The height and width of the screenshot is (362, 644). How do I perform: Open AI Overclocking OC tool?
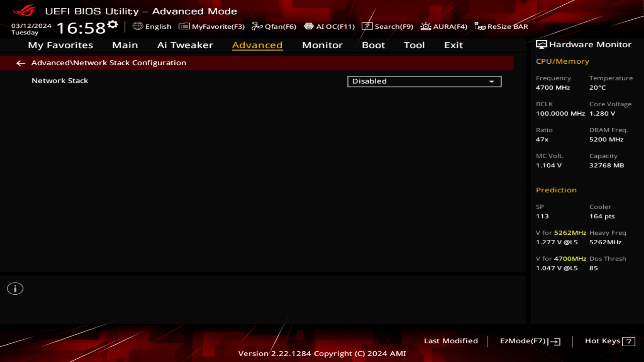point(329,26)
